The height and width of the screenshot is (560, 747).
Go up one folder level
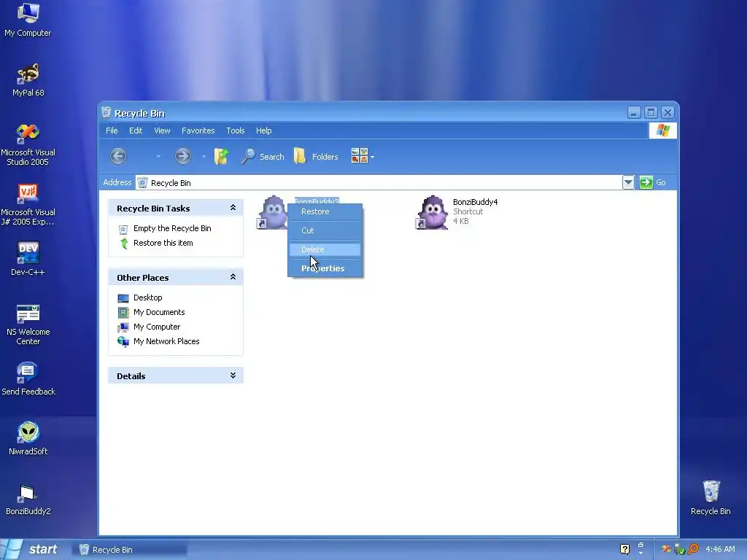(x=221, y=156)
